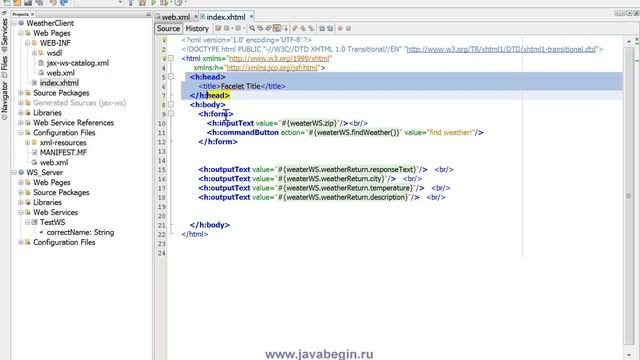Click the editor Back navigation icon
Screen dimensions: 640x360
227,28
